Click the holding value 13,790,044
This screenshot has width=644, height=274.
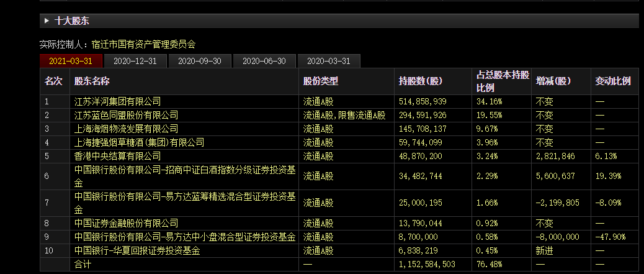point(420,224)
